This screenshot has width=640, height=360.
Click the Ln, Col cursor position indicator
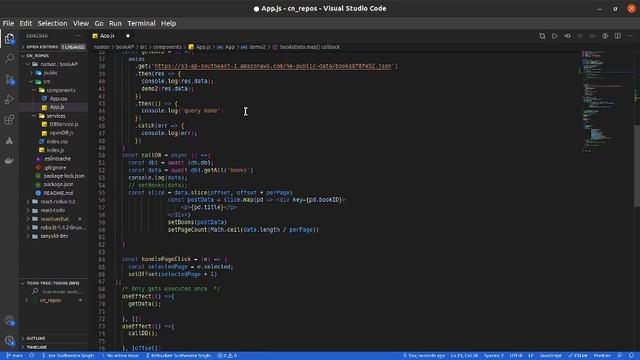[x=464, y=356]
